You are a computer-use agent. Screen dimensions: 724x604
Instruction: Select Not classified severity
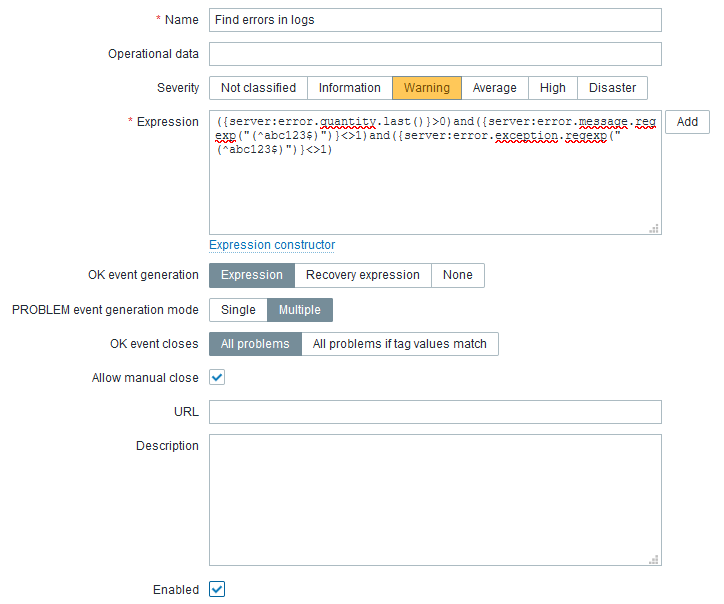[x=258, y=88]
